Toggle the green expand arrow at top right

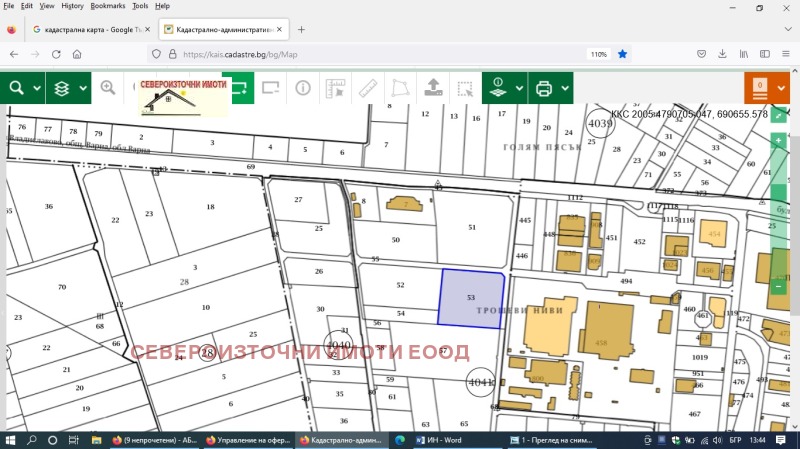pyautogui.click(x=778, y=116)
